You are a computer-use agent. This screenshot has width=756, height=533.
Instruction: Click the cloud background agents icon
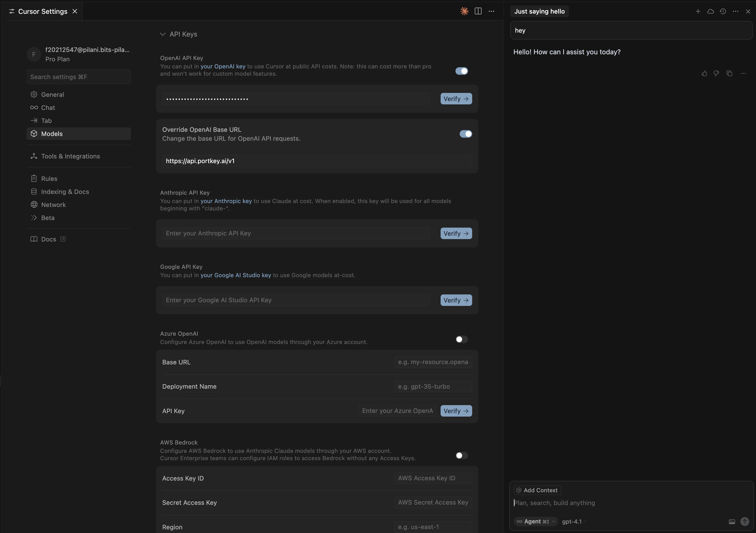coord(710,11)
